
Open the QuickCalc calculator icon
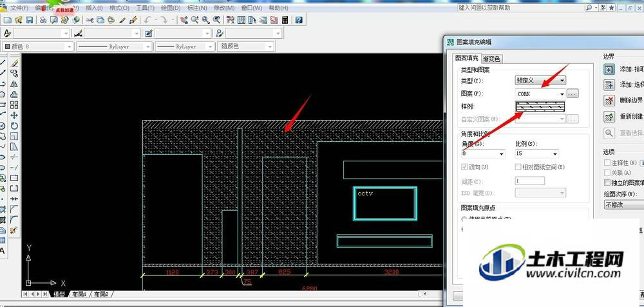click(x=285, y=20)
